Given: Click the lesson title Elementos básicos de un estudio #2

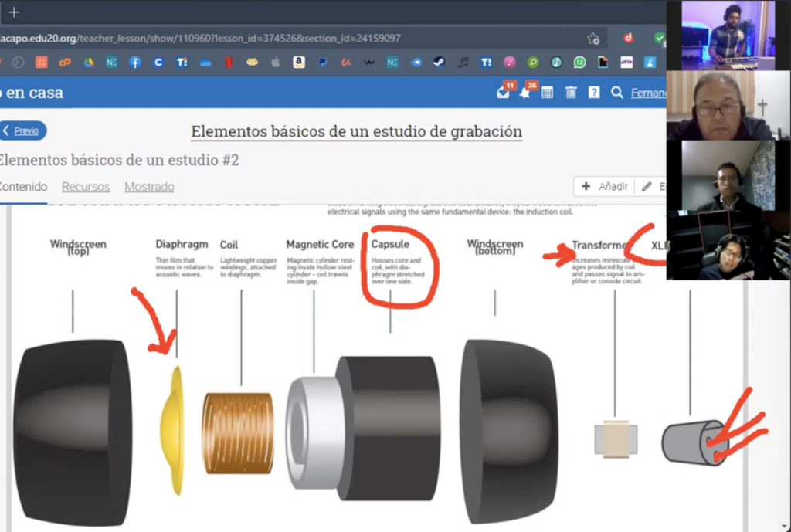Looking at the screenshot, I should (118, 160).
